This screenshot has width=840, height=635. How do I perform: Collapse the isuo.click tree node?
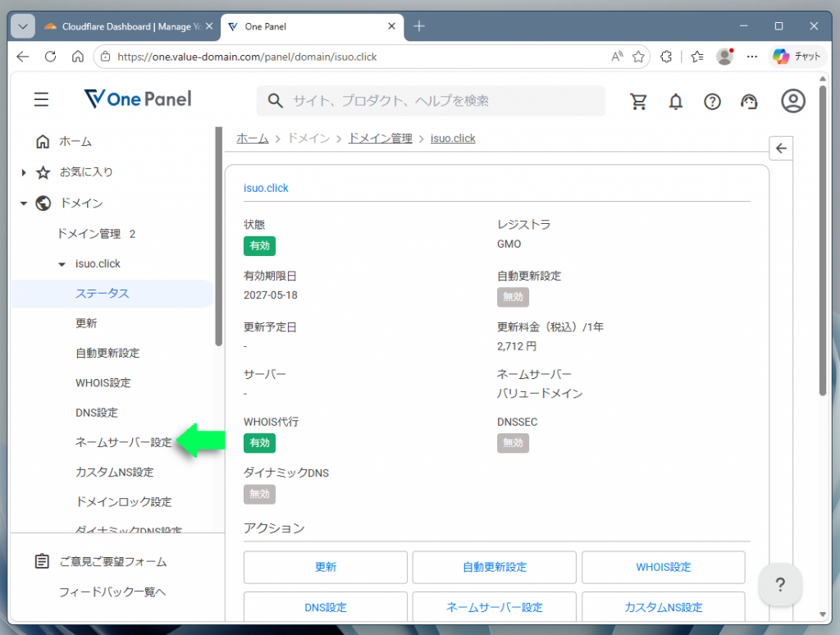62,264
